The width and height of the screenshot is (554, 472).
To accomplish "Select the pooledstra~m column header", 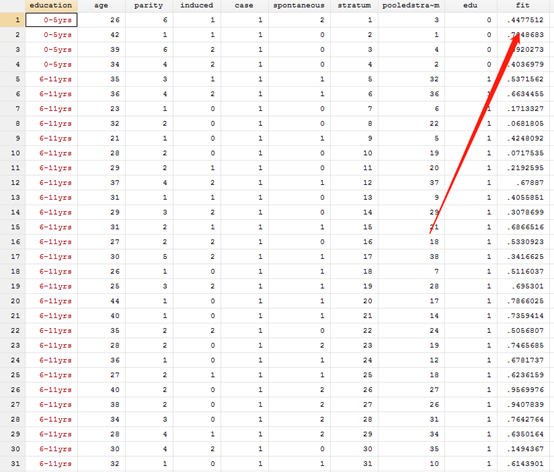I will 411,5.
